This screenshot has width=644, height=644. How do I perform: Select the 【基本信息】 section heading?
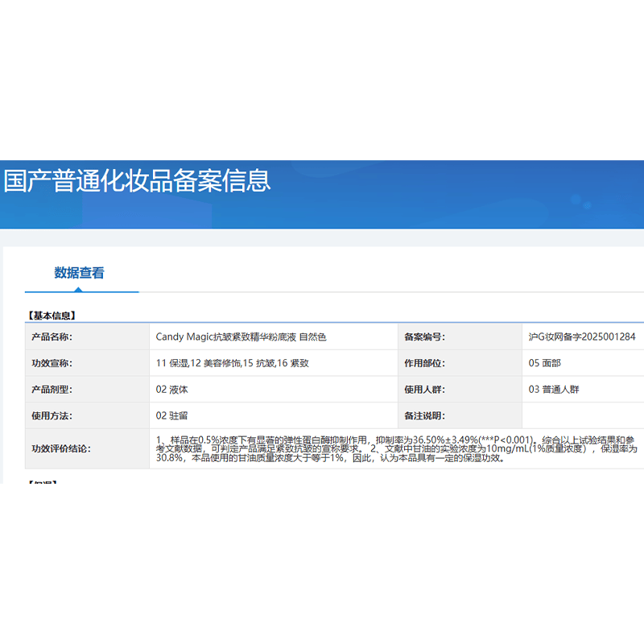[52, 316]
